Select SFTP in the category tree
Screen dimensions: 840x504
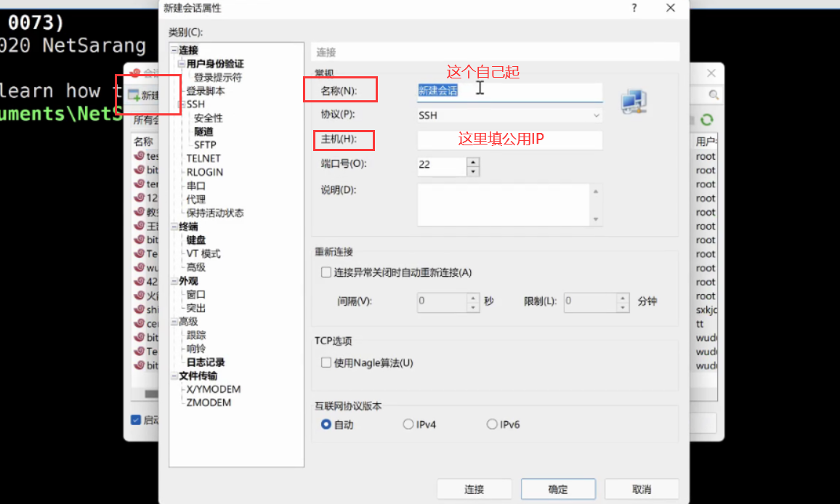205,145
